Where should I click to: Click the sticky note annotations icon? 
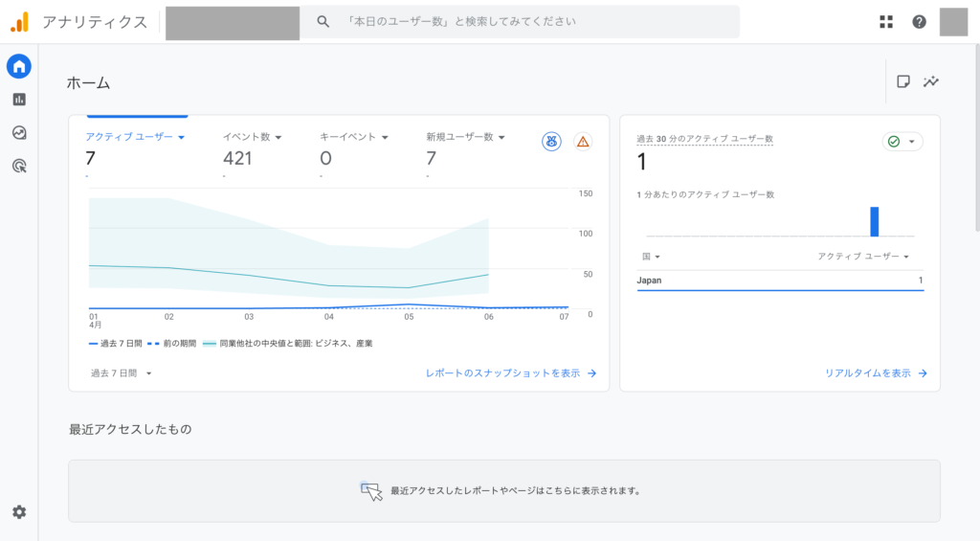pyautogui.click(x=902, y=82)
